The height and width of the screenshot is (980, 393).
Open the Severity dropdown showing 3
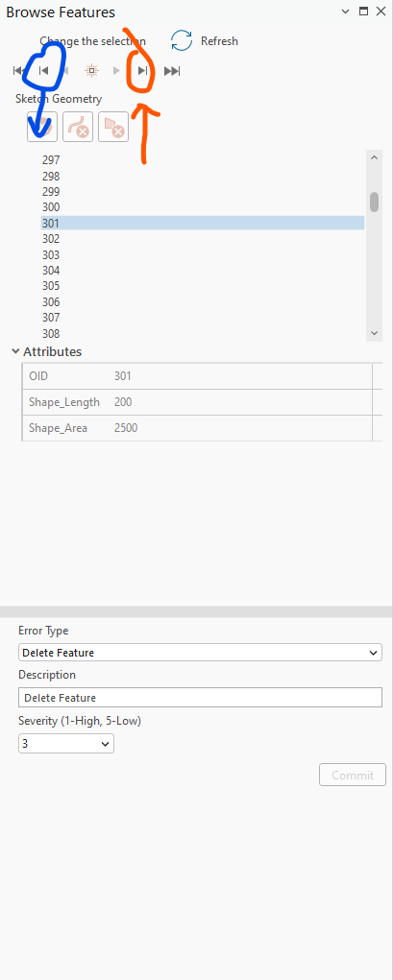pyautogui.click(x=66, y=744)
